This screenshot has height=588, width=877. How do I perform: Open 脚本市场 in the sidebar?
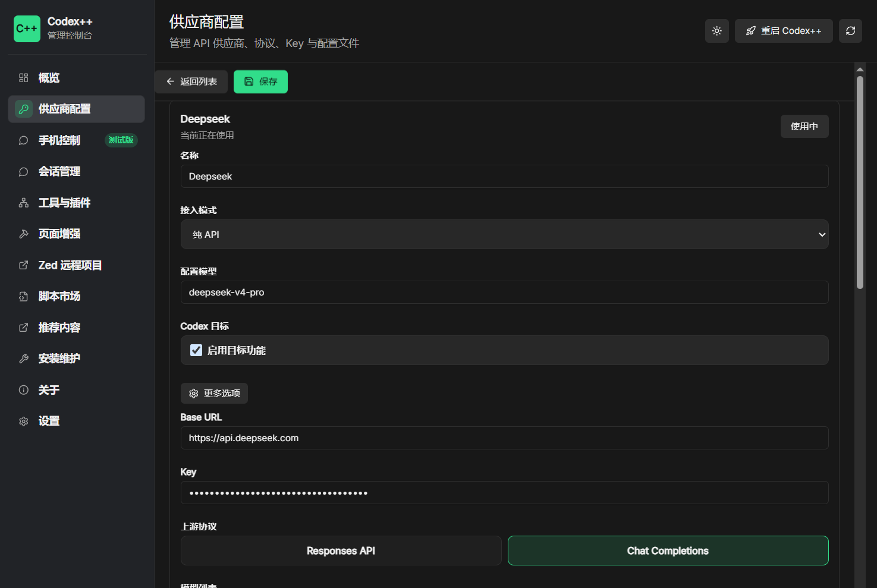[x=77, y=297]
